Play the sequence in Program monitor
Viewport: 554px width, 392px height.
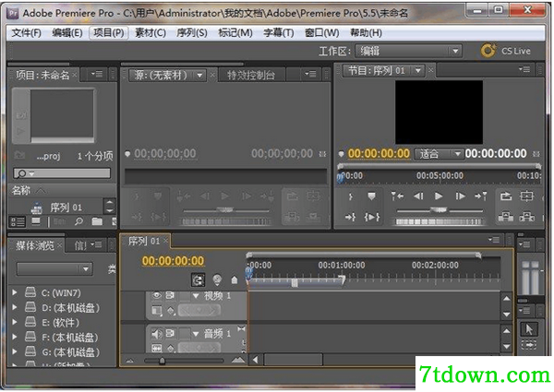(x=439, y=196)
